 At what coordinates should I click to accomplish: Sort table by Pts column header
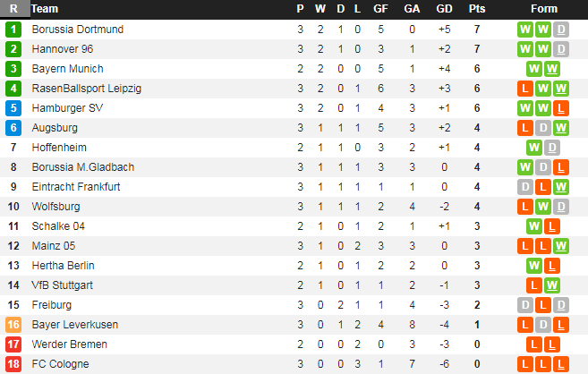477,9
